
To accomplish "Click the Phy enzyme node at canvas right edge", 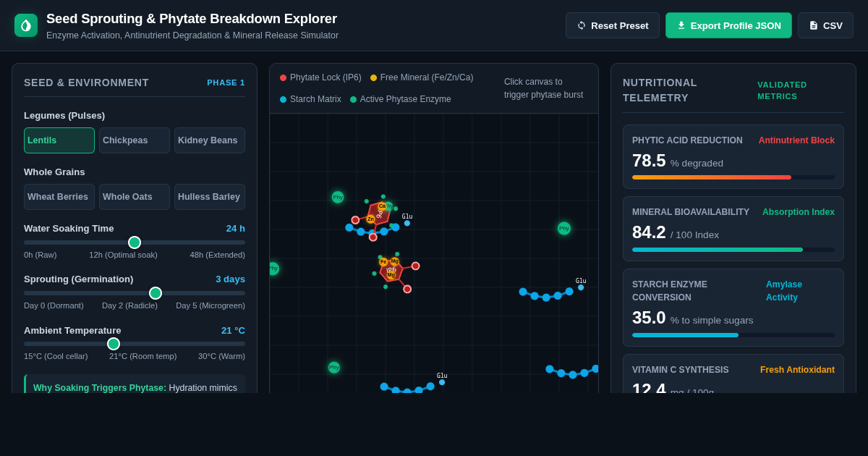I will point(564,228).
